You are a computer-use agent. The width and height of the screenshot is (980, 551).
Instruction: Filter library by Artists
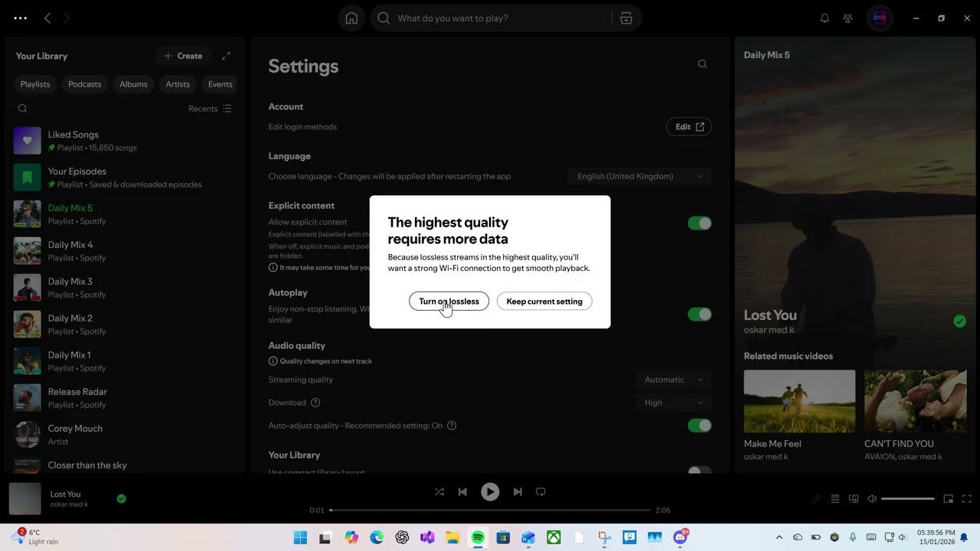click(x=178, y=84)
